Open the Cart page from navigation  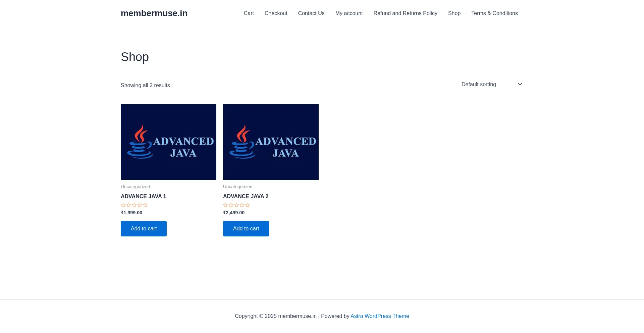[249, 13]
